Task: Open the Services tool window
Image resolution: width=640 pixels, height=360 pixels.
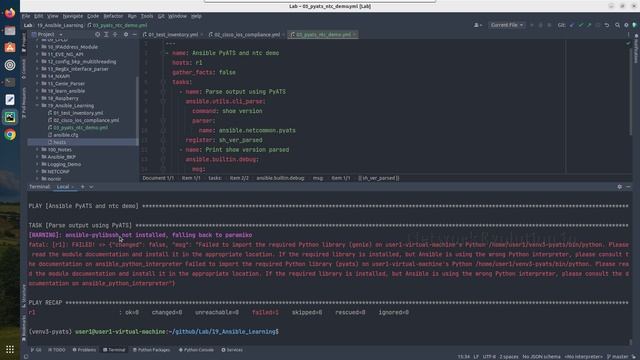Action: 232,350
